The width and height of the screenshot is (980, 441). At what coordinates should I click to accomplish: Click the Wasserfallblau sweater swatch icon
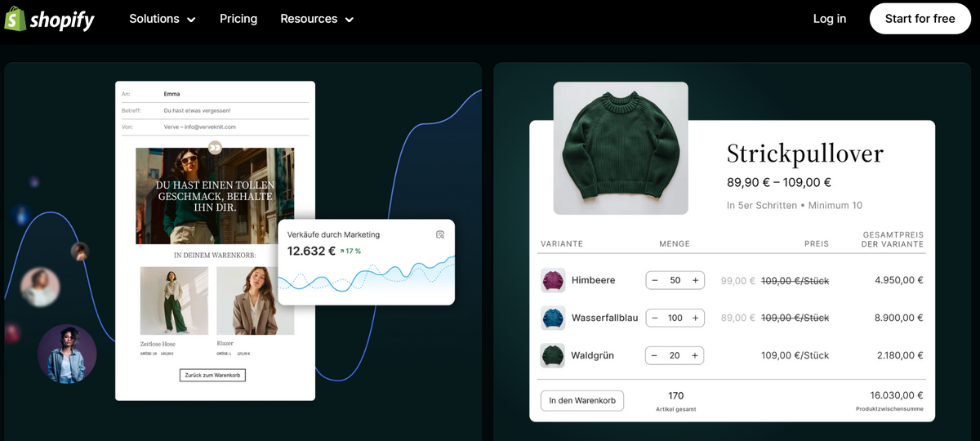(553, 318)
